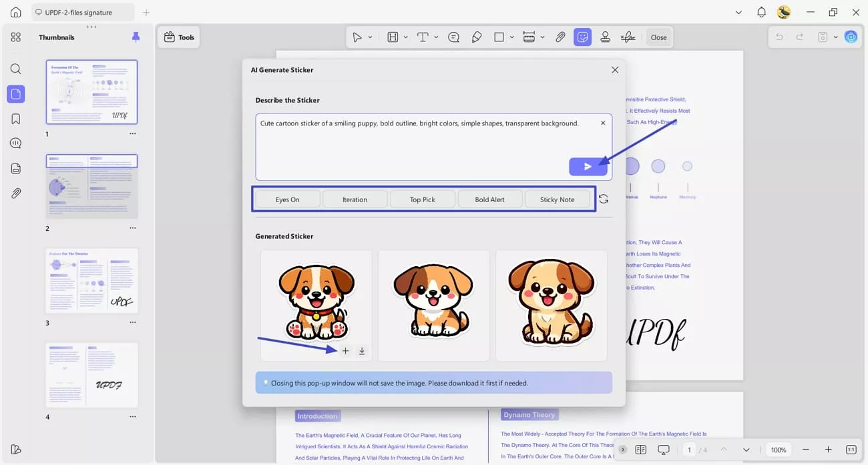Click the 100% zoom level field
The image size is (868, 465).
click(779, 450)
